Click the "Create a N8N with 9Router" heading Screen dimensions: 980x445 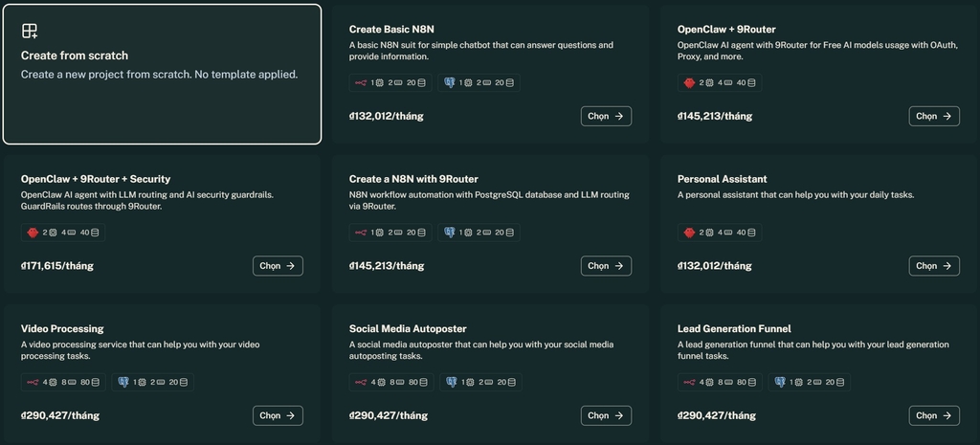413,179
